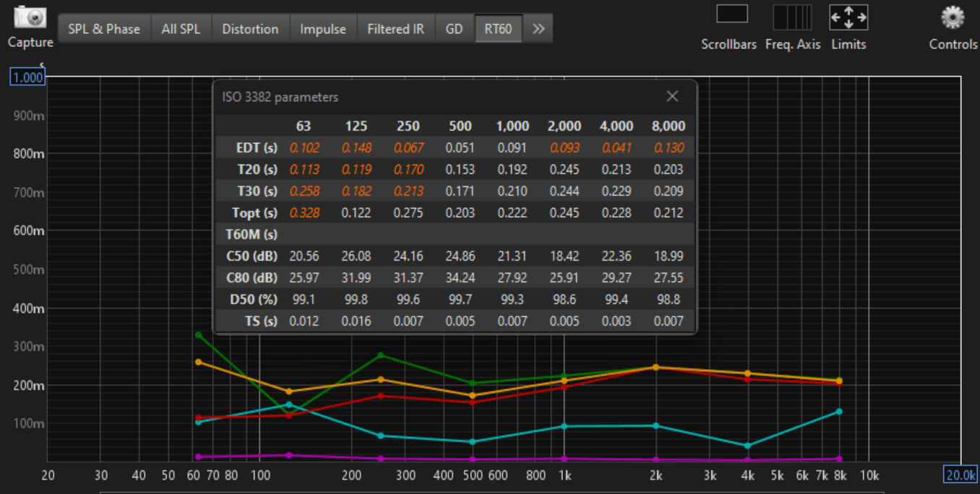Click the T30 (s) row label
Viewport: 980px width, 494px height.
257,191
